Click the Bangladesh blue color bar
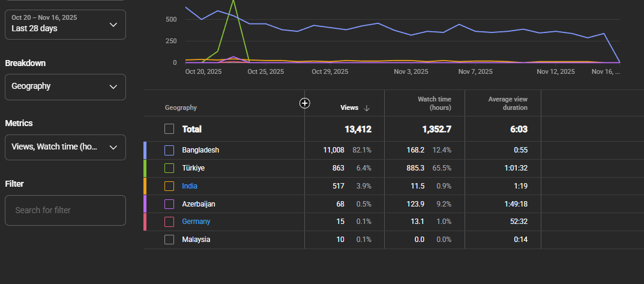This screenshot has width=644, height=284. (x=145, y=151)
